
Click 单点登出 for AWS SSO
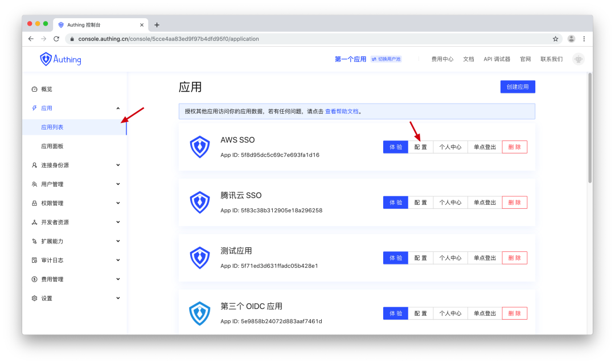(x=485, y=147)
